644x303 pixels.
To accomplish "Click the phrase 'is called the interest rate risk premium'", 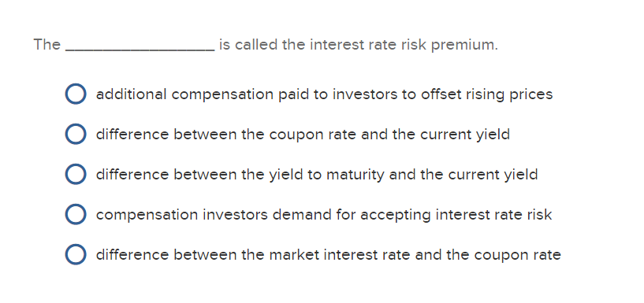I will tap(358, 44).
